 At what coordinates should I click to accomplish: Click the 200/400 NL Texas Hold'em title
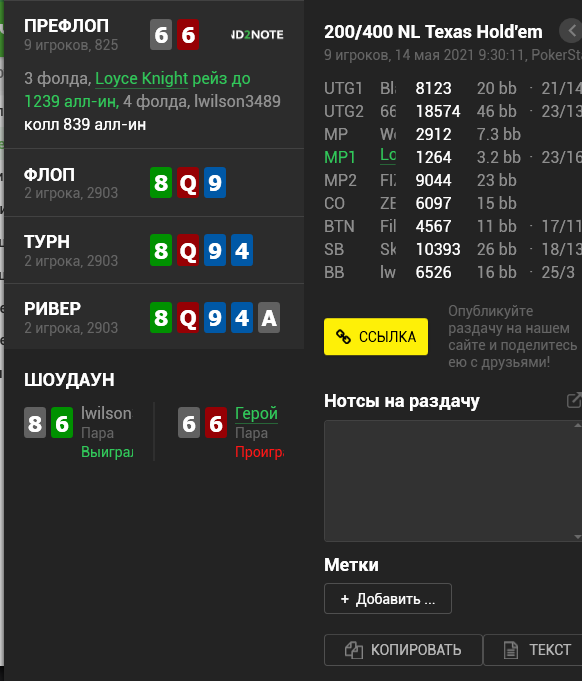tap(433, 32)
